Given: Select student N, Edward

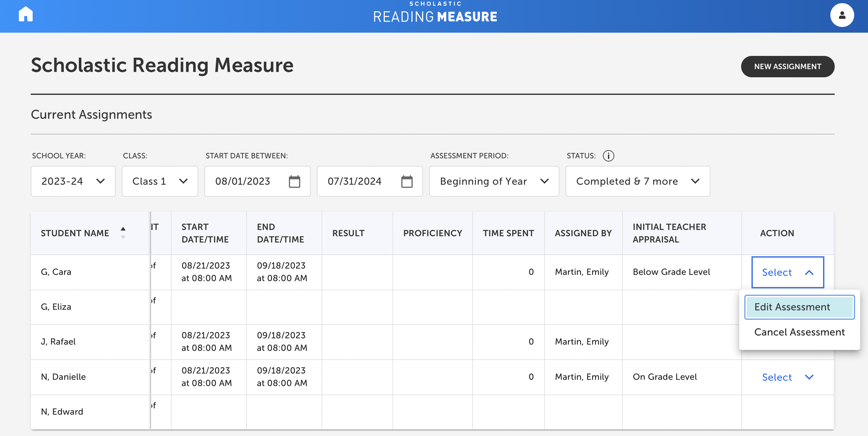Looking at the screenshot, I should tap(62, 412).
